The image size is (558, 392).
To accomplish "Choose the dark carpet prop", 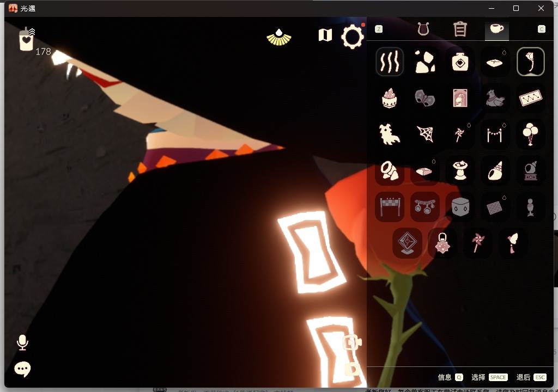I will coord(495,207).
